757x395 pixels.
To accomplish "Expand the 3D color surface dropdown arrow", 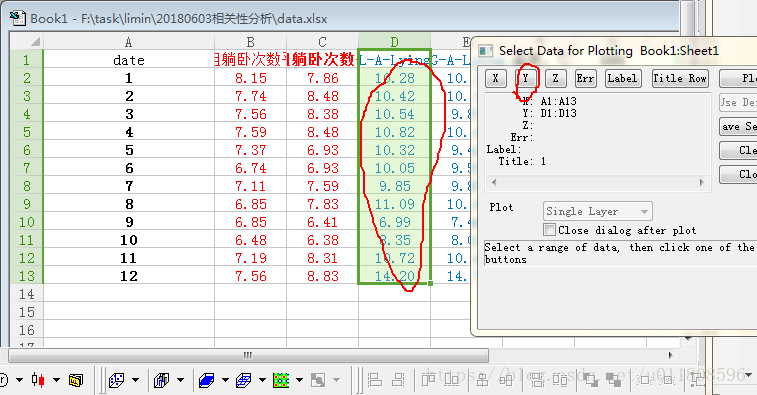I will (225, 380).
